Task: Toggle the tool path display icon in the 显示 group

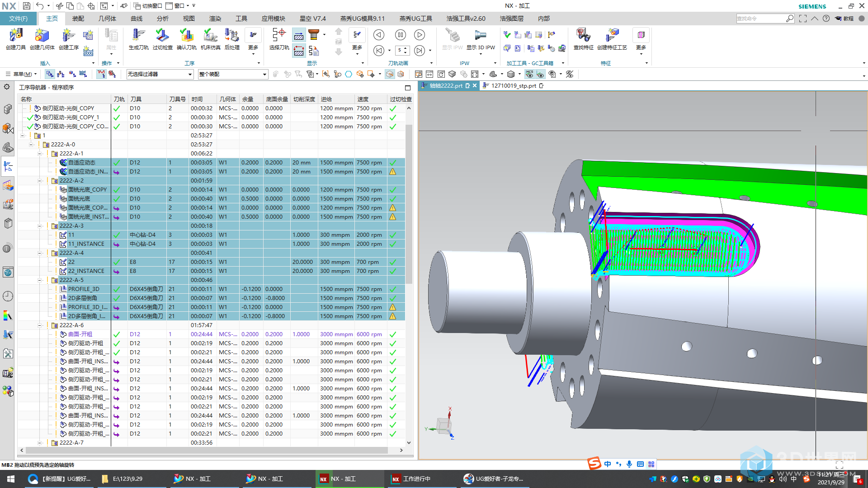Action: 299,35
